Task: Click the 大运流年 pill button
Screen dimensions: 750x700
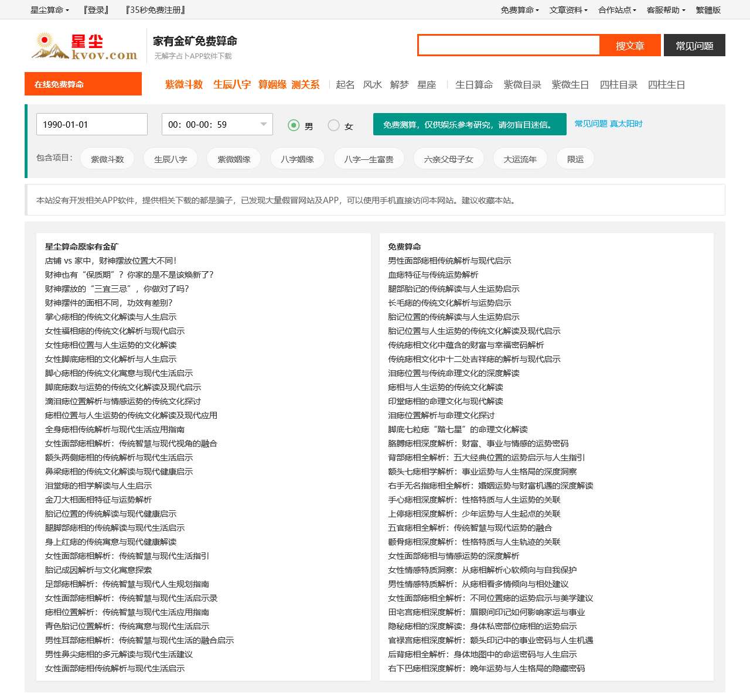Action: pos(520,158)
